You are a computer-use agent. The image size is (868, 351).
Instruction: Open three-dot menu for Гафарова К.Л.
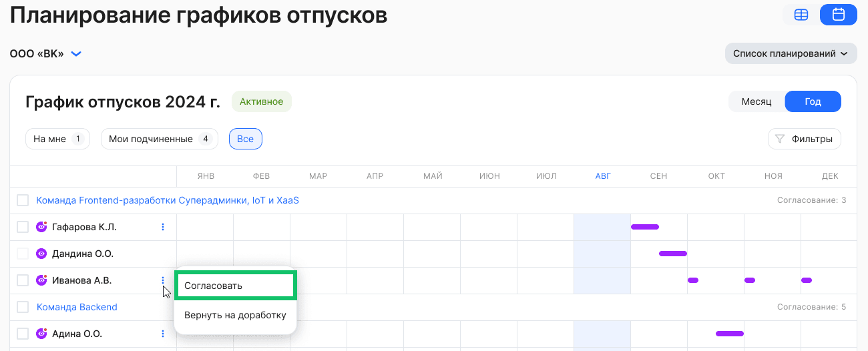pyautogui.click(x=163, y=227)
